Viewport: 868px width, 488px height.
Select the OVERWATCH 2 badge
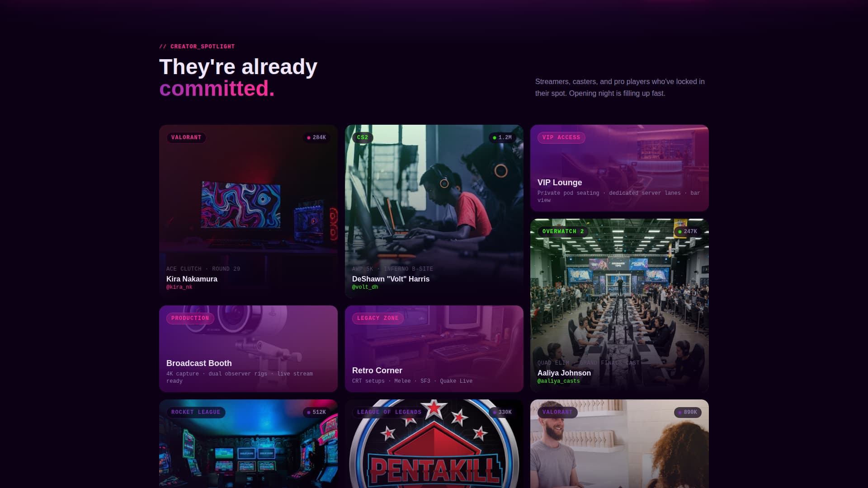click(562, 231)
